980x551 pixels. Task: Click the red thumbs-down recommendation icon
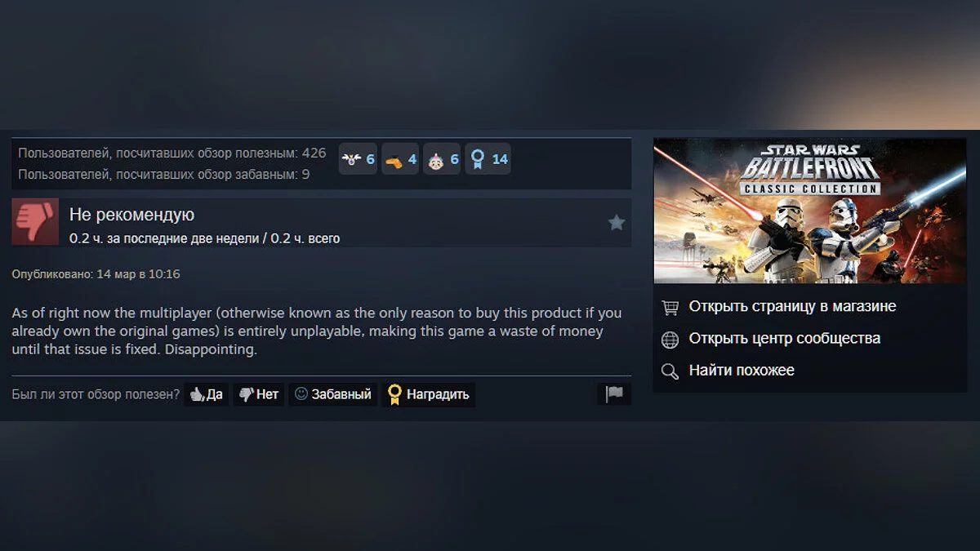[x=35, y=222]
